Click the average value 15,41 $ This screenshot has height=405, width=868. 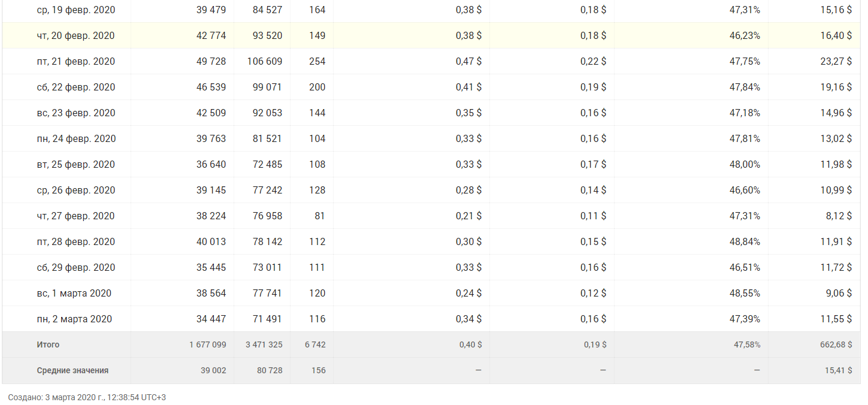pos(838,371)
